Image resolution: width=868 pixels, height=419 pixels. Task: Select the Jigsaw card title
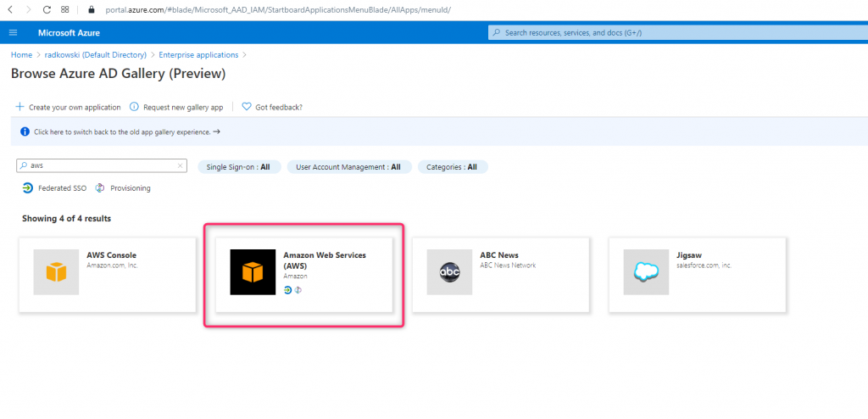pyautogui.click(x=689, y=255)
